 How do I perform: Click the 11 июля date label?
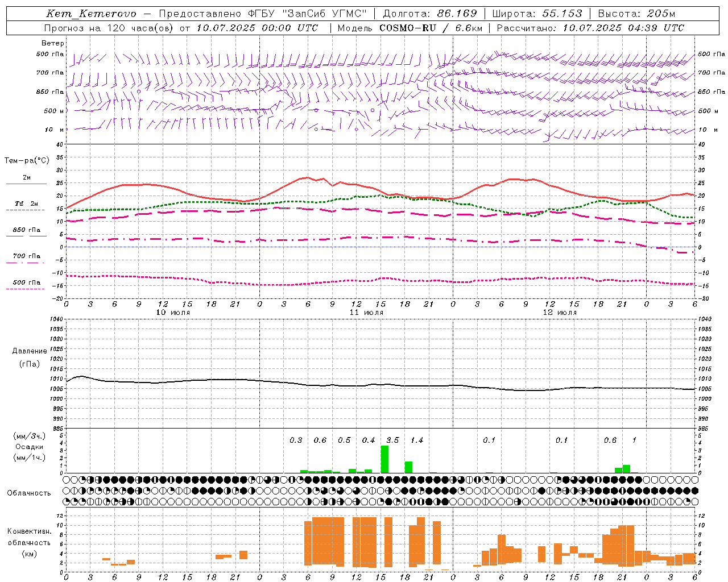coord(366,313)
